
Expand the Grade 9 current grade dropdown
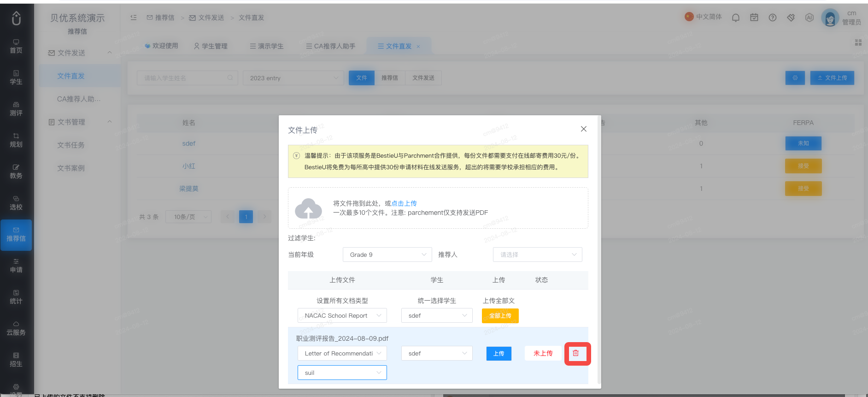387,255
